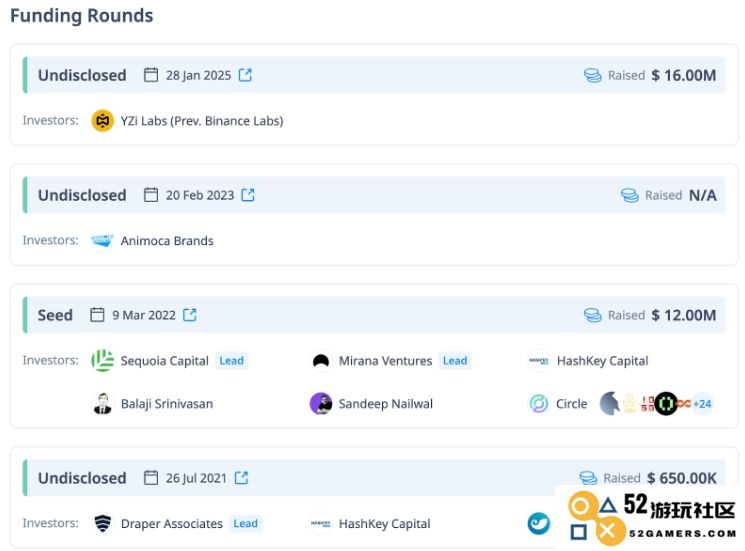
Task: Open the Balaji Srinivasan investor link
Action: tap(167, 404)
